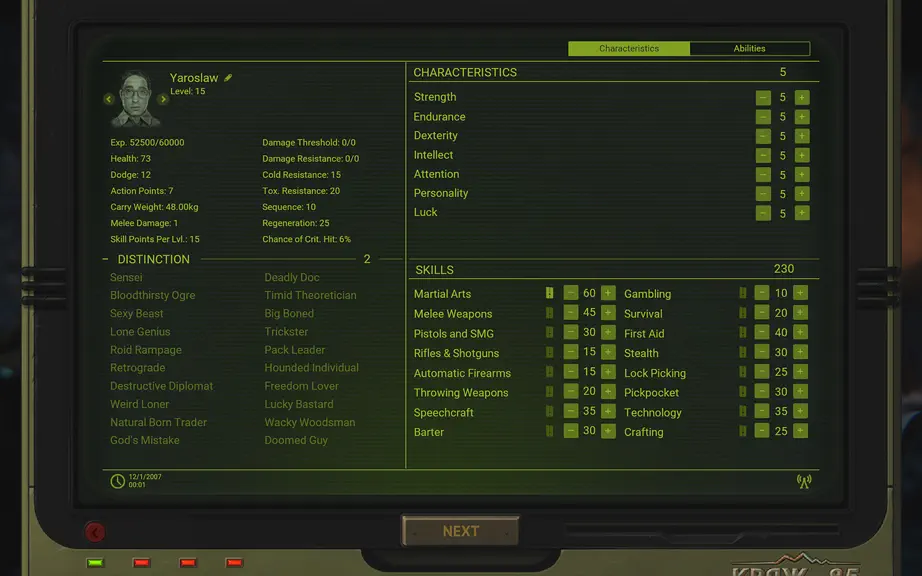Increase First Aid skill points
922x576 pixels.
[x=800, y=332]
